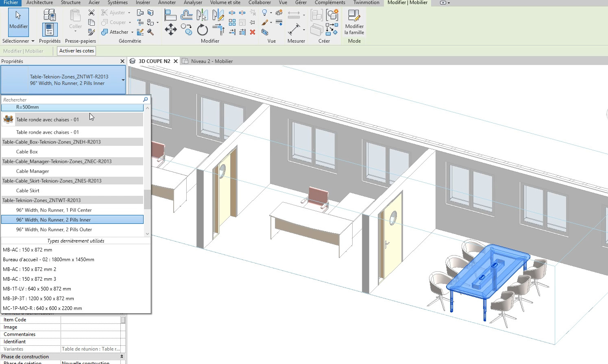Select the Align tool icon
Screen dimensions: 608x364
coord(170,15)
